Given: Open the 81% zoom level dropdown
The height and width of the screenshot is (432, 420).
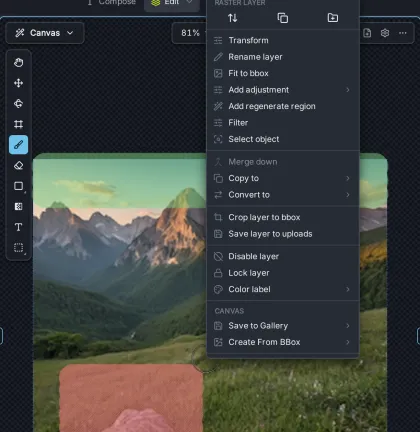Looking at the screenshot, I should coord(190,33).
